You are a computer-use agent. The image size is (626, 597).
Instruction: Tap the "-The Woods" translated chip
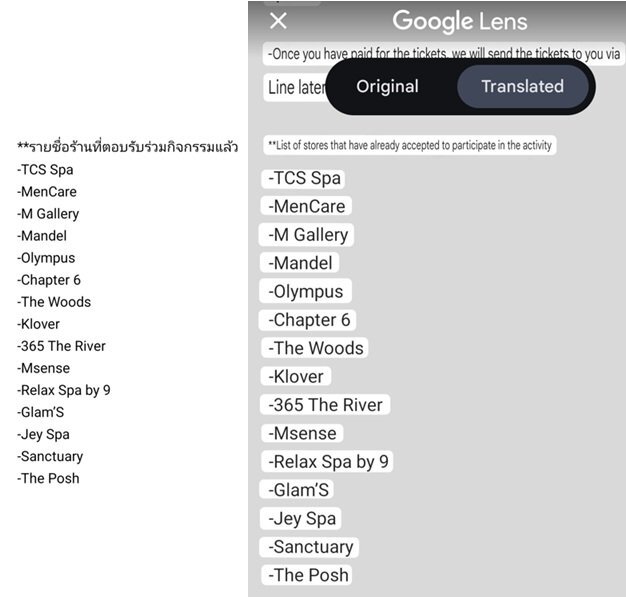[315, 348]
